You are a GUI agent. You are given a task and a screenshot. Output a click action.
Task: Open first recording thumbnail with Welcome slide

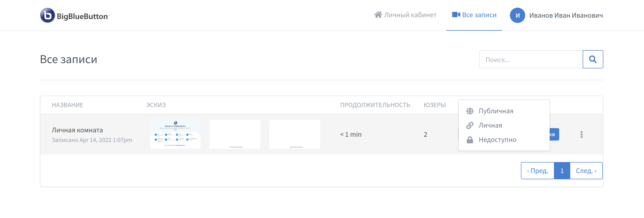(175, 134)
